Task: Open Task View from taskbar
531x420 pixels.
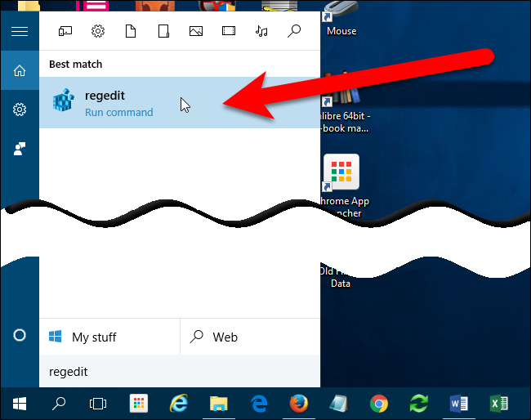Action: pos(98,404)
